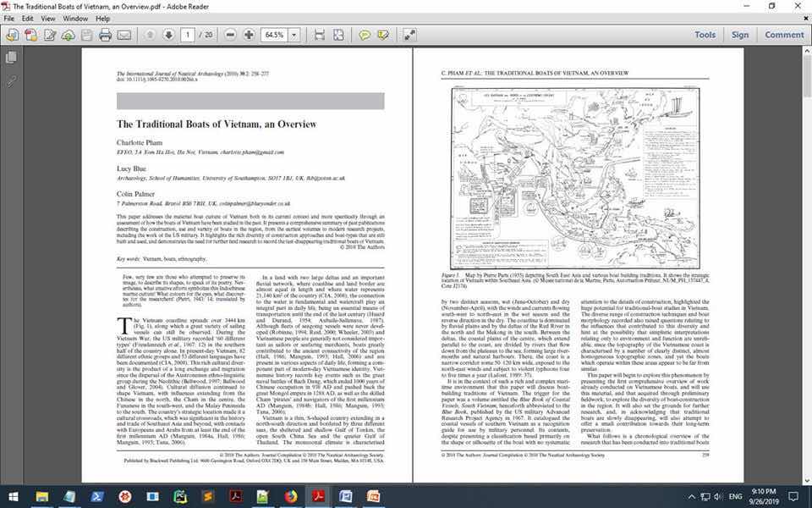Open the zoom percentage dropdown arrow
This screenshot has width=812, height=508.
pos(294,35)
